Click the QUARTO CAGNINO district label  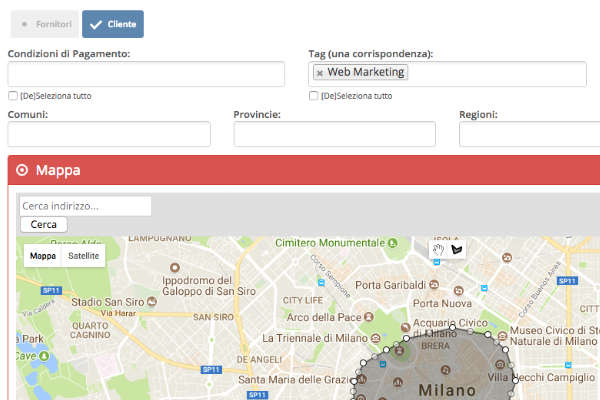(90, 330)
